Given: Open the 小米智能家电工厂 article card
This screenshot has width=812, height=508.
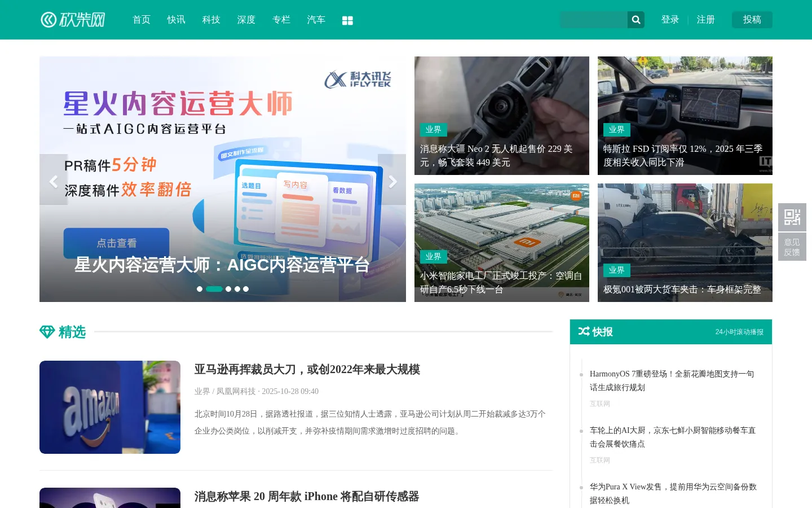Looking at the screenshot, I should point(502,243).
